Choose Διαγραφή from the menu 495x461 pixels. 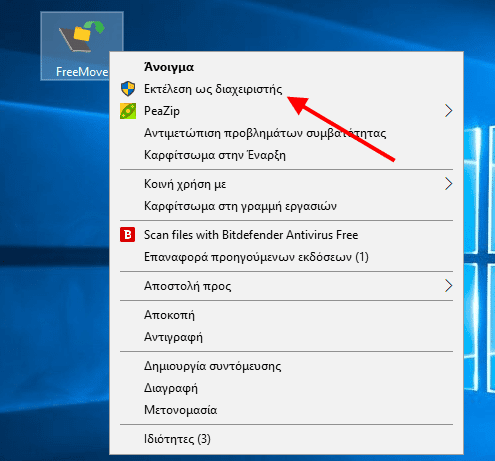[286, 388]
